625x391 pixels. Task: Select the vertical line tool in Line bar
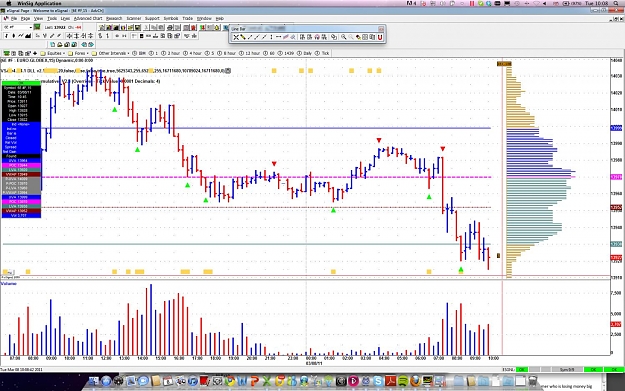(271, 37)
